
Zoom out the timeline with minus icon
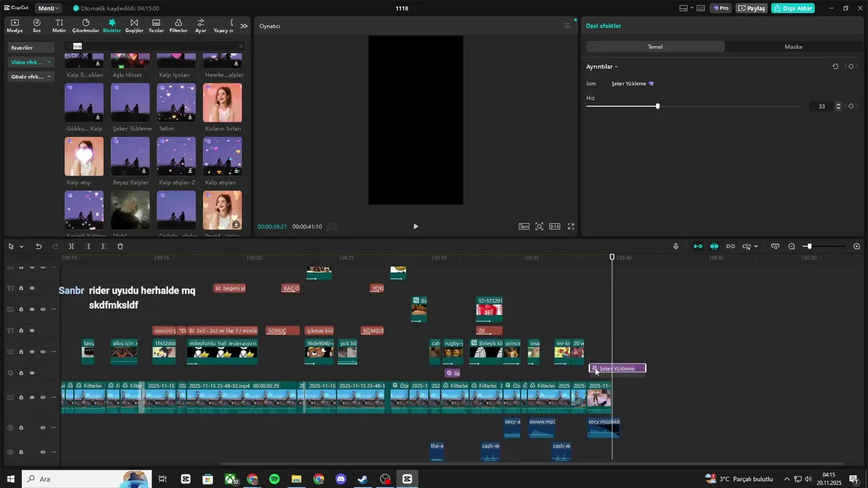point(791,246)
